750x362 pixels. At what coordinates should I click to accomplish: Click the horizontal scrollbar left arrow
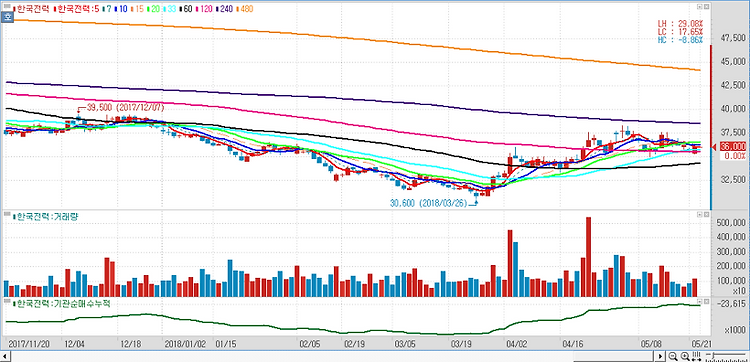4,356
